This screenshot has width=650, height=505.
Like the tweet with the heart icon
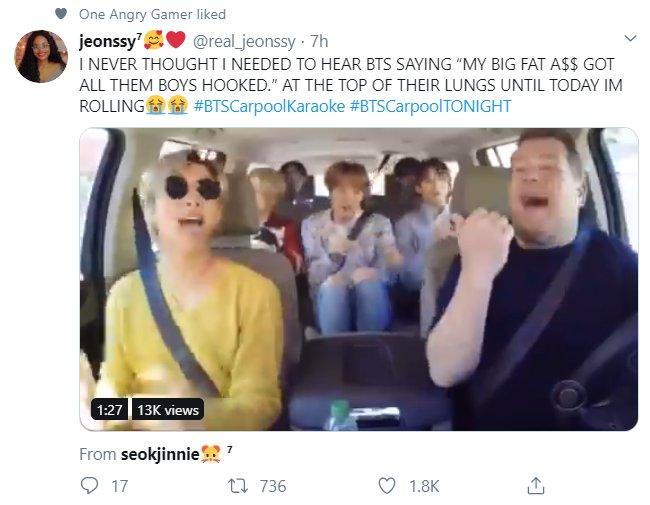click(x=387, y=486)
